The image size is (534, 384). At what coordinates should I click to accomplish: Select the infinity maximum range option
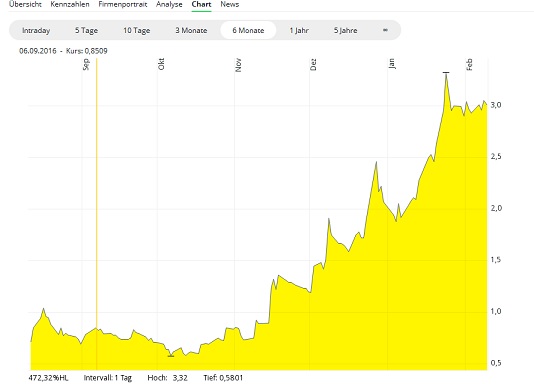tap(385, 30)
